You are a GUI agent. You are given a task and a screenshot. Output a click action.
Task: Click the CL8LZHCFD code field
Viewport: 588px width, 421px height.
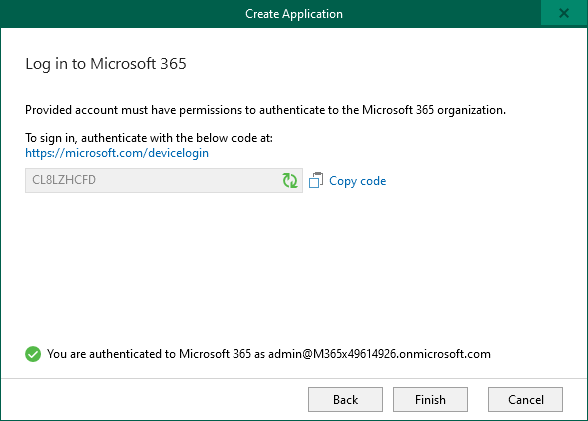click(x=164, y=180)
